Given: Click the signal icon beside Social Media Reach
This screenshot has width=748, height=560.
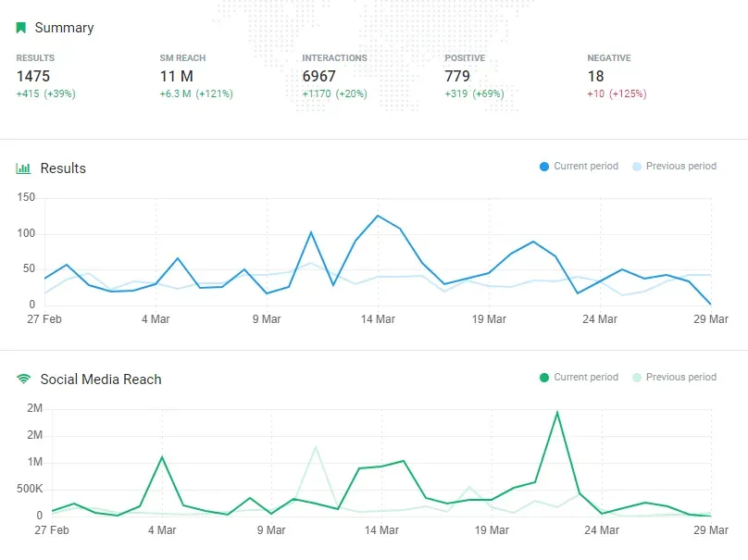Looking at the screenshot, I should 23,380.
